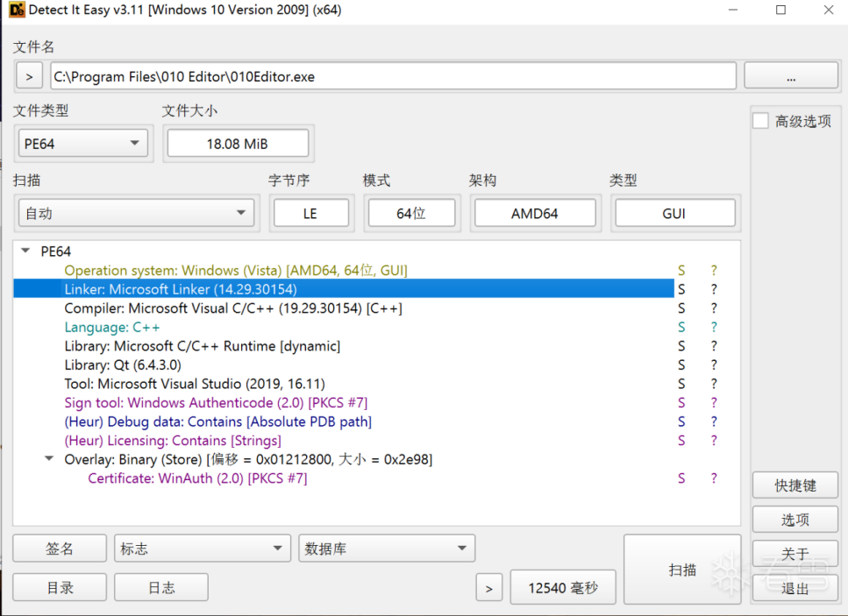The image size is (848, 616).
Task: Click inside the file name path field
Action: click(x=393, y=76)
